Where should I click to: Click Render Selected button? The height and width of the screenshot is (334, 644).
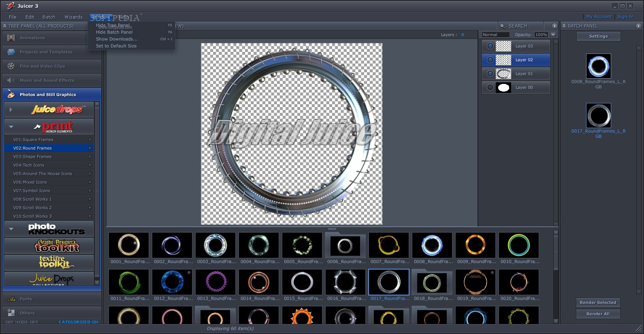[x=598, y=303]
